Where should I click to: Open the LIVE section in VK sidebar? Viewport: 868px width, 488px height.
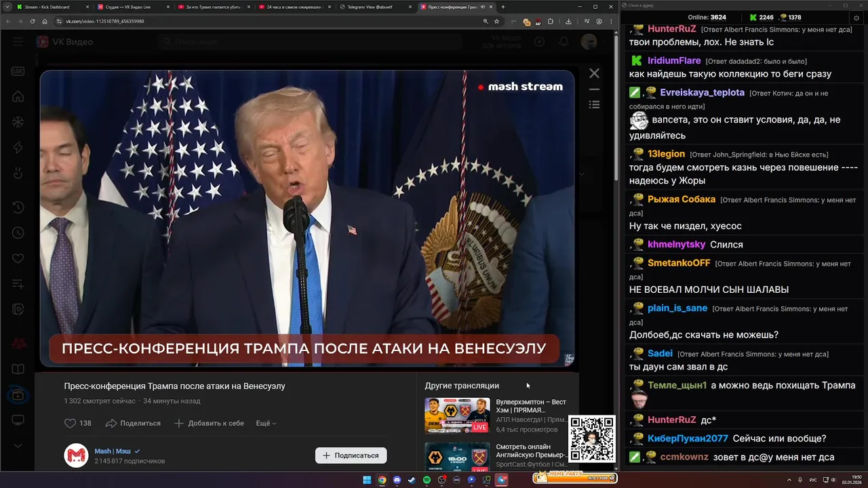(18, 71)
